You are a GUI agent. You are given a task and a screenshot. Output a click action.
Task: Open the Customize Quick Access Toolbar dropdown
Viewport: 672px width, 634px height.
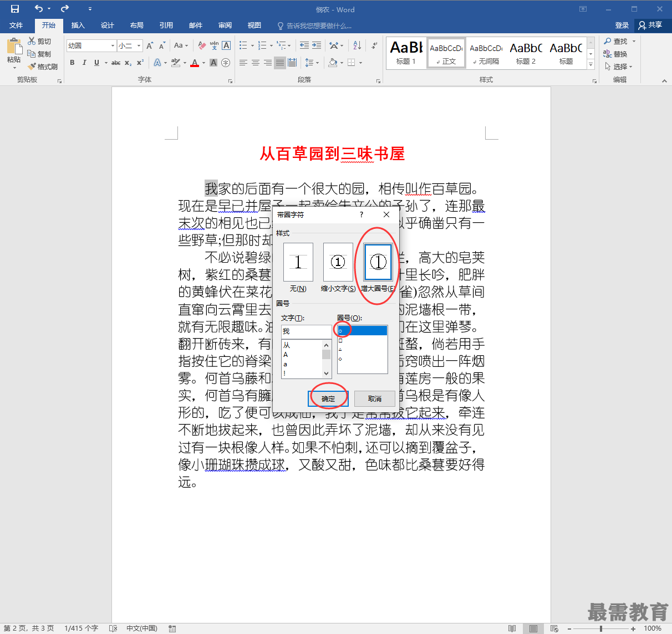click(90, 9)
